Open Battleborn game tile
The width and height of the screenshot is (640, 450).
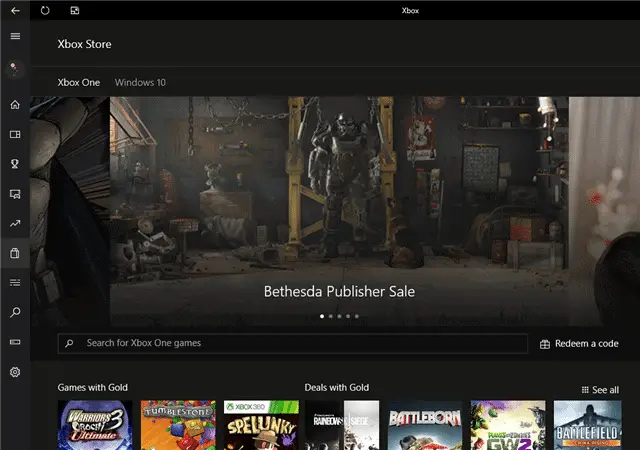click(425, 425)
